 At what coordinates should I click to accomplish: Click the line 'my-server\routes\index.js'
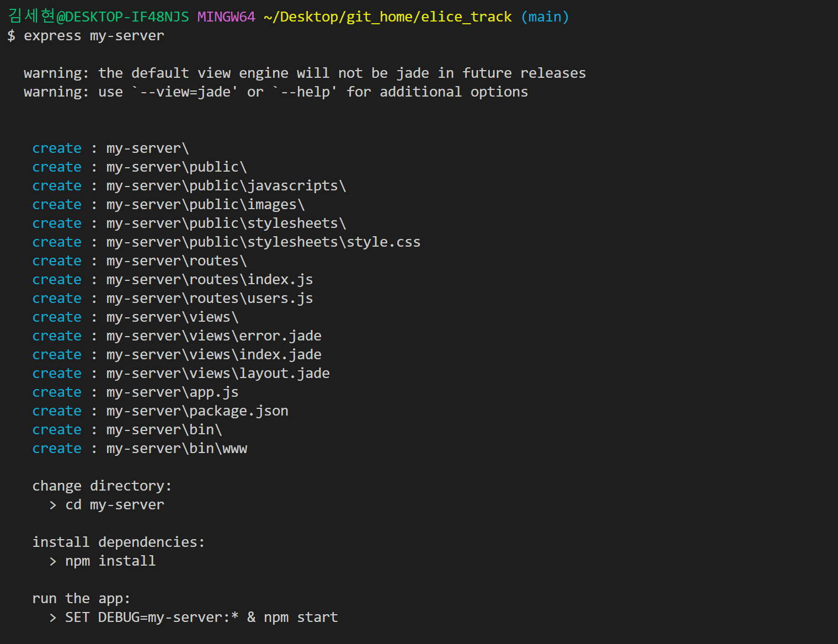pyautogui.click(x=210, y=280)
